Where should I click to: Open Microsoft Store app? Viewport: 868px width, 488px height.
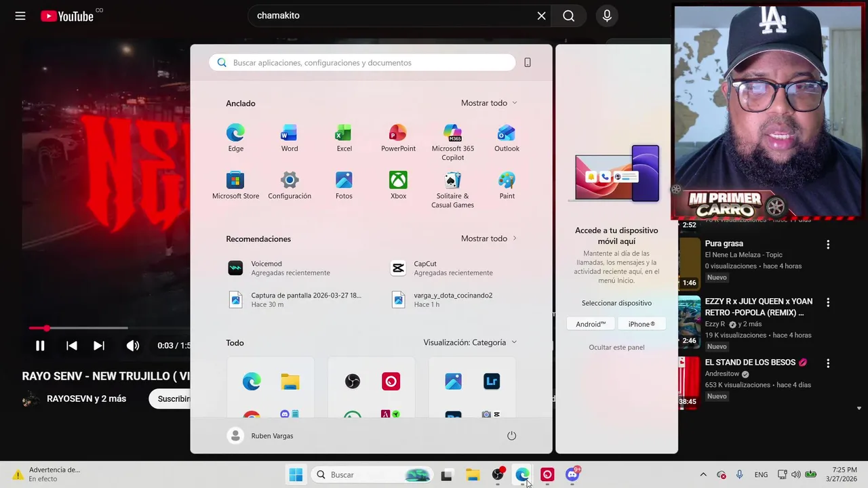point(235,186)
